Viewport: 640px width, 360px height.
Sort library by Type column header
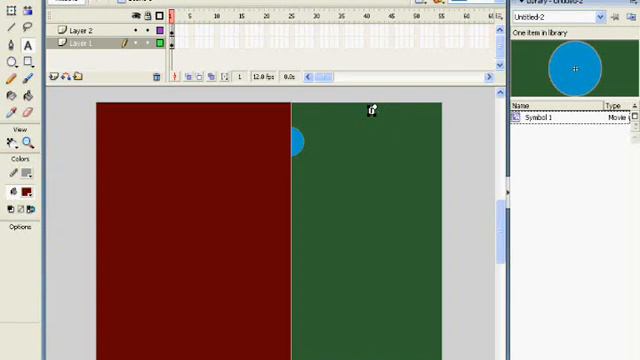[617, 106]
